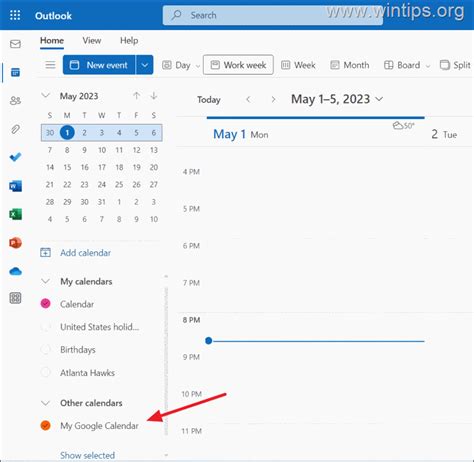This screenshot has width=474, height=462.
Task: Go to previous month with the up arrow
Action: [136, 96]
